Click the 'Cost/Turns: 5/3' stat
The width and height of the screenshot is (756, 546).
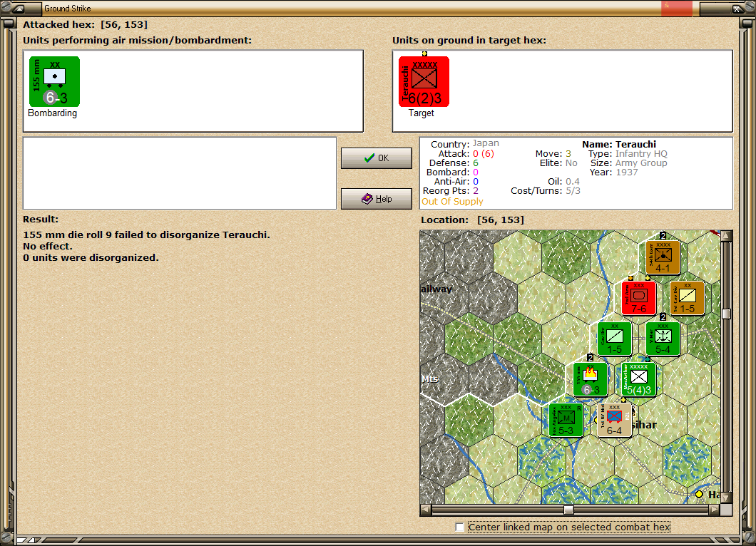click(x=546, y=191)
